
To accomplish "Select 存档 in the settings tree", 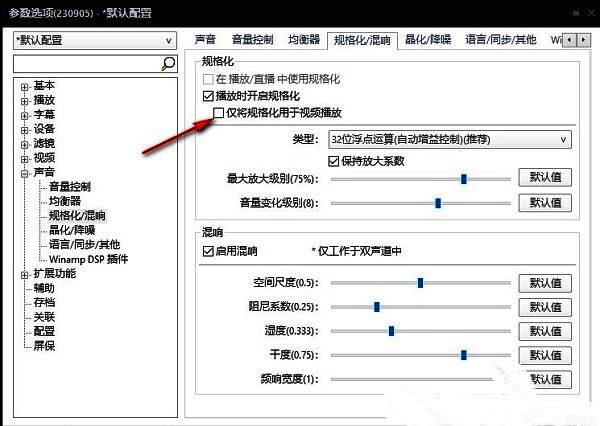I will click(x=44, y=303).
